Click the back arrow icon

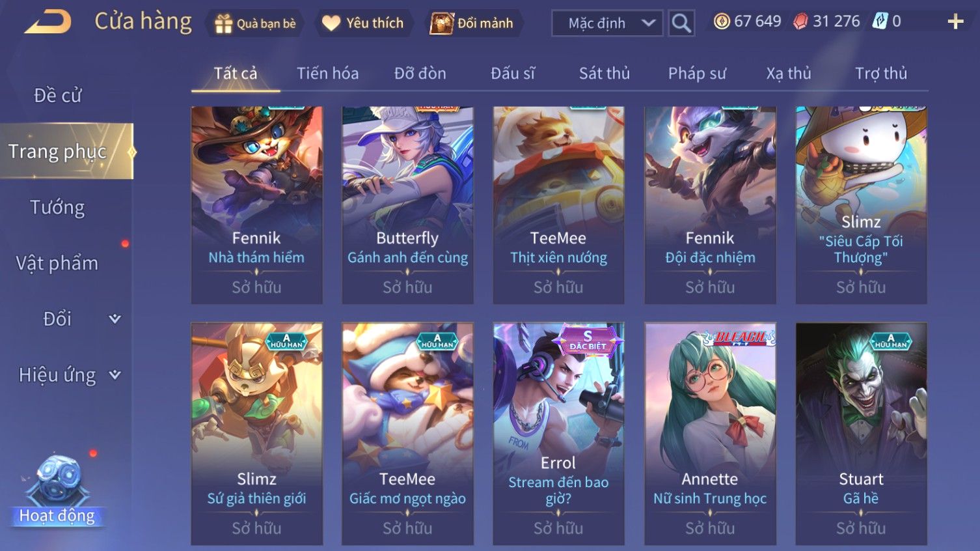point(48,22)
